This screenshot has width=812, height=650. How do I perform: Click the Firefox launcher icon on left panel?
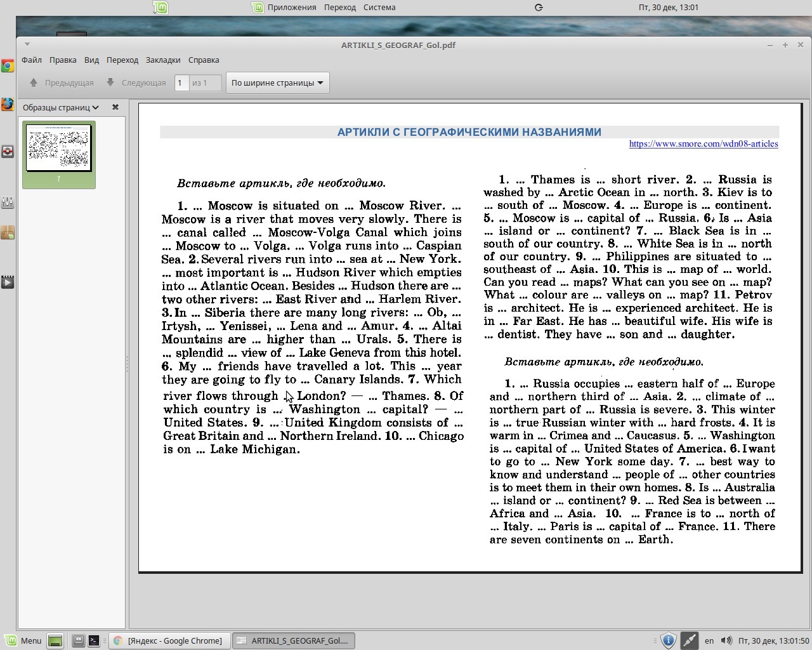(x=8, y=104)
